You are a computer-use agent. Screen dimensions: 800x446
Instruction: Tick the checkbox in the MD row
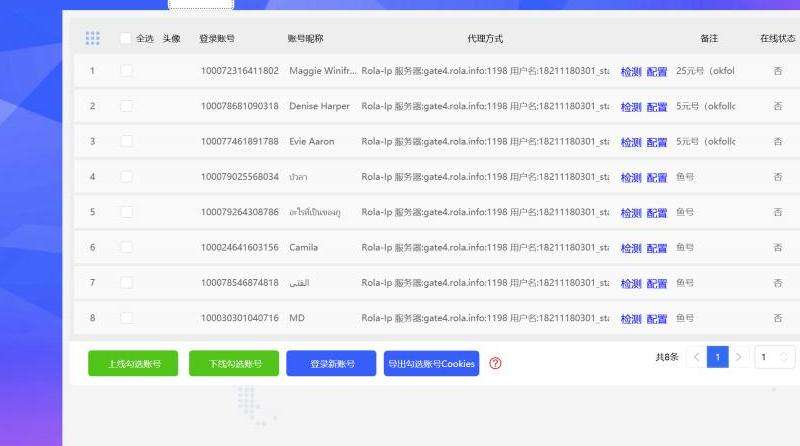click(x=126, y=318)
